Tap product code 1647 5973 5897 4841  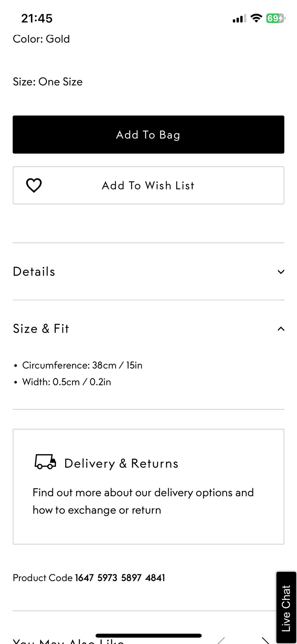click(x=120, y=578)
